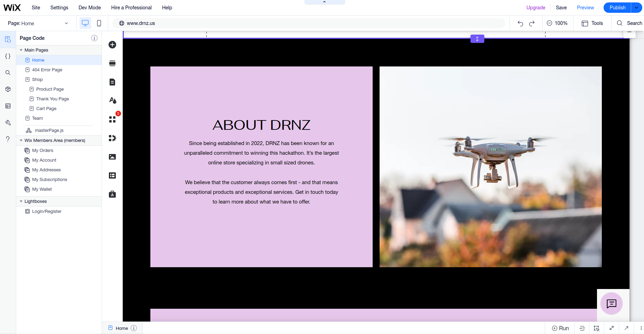This screenshot has width=644, height=334.
Task: Click the Add Elements plus icon
Action: pyautogui.click(x=112, y=45)
